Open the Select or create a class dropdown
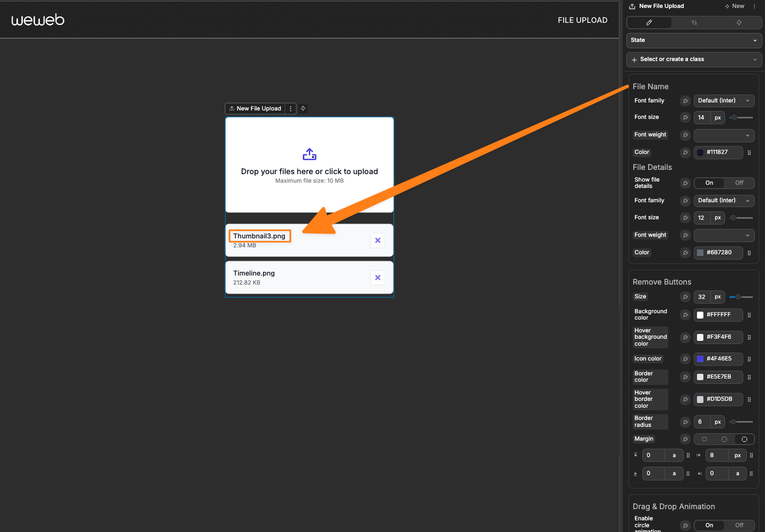The height and width of the screenshot is (532, 765). [694, 59]
